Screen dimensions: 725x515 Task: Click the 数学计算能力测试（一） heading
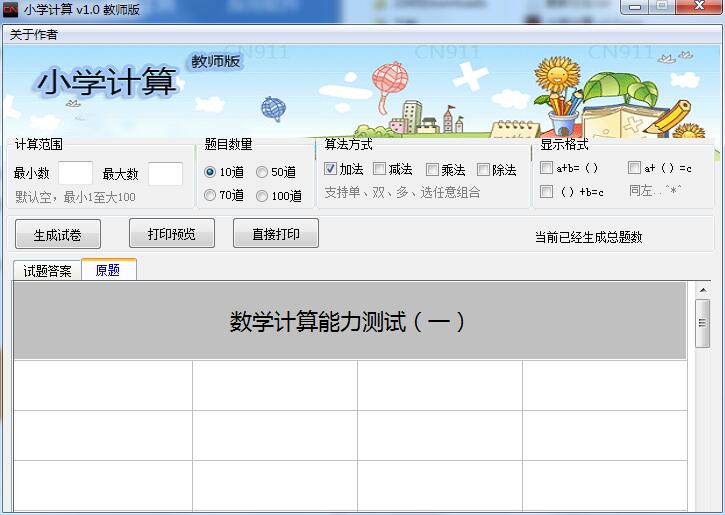tap(347, 322)
